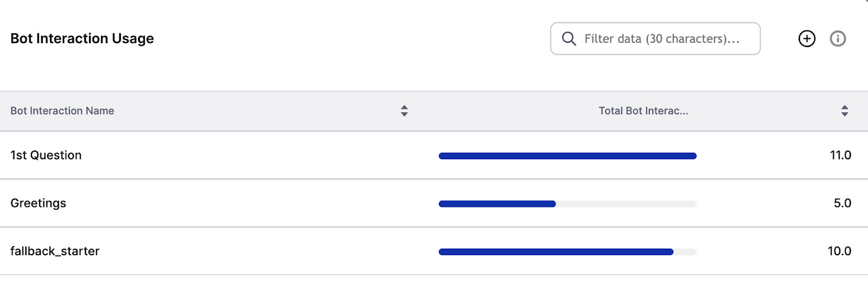Click the magnifier icon in the filter box
This screenshot has height=299, width=868.
pos(569,38)
